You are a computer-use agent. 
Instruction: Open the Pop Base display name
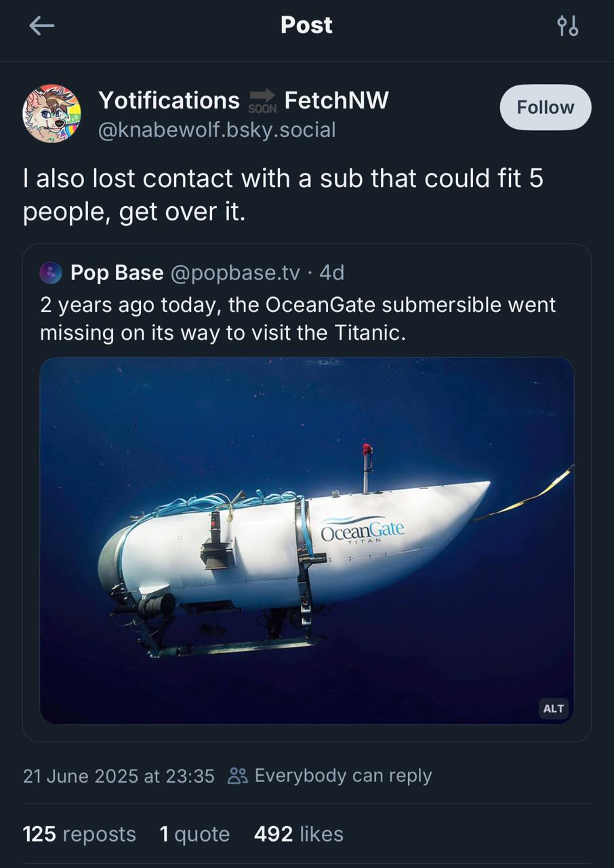(117, 273)
